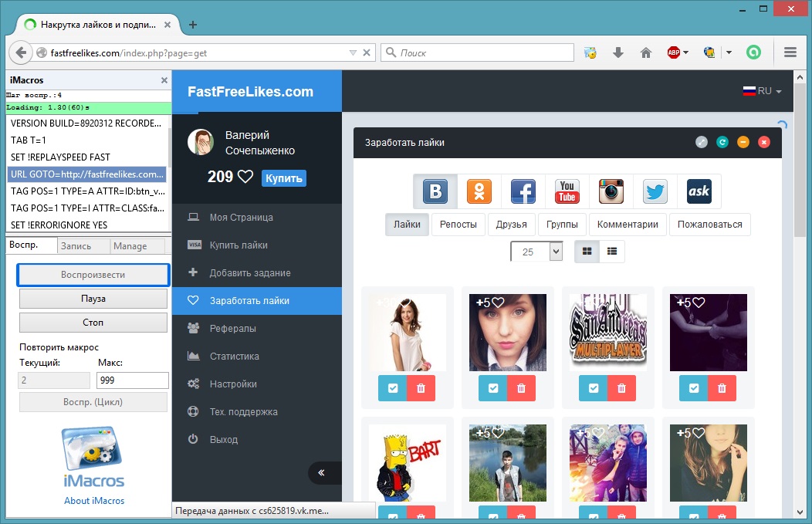Click the Купить button
Viewport: 812px width, 524px height.
tap(284, 178)
